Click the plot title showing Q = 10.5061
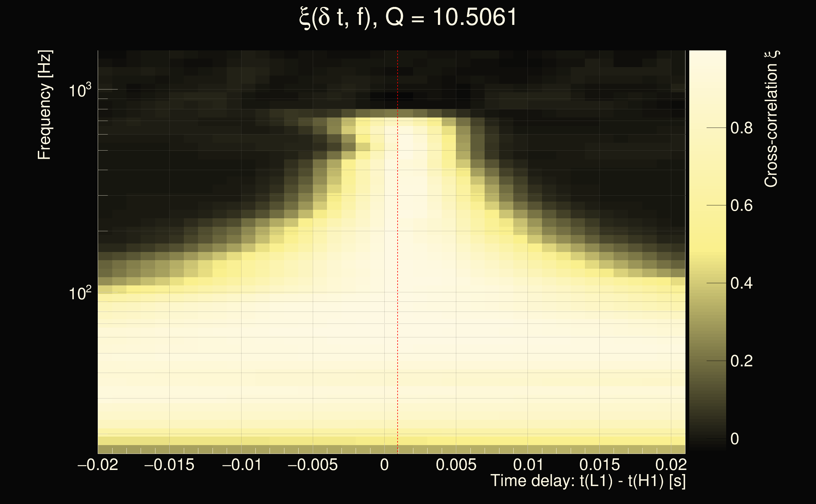Screen dimensions: 816x504 [408, 17]
